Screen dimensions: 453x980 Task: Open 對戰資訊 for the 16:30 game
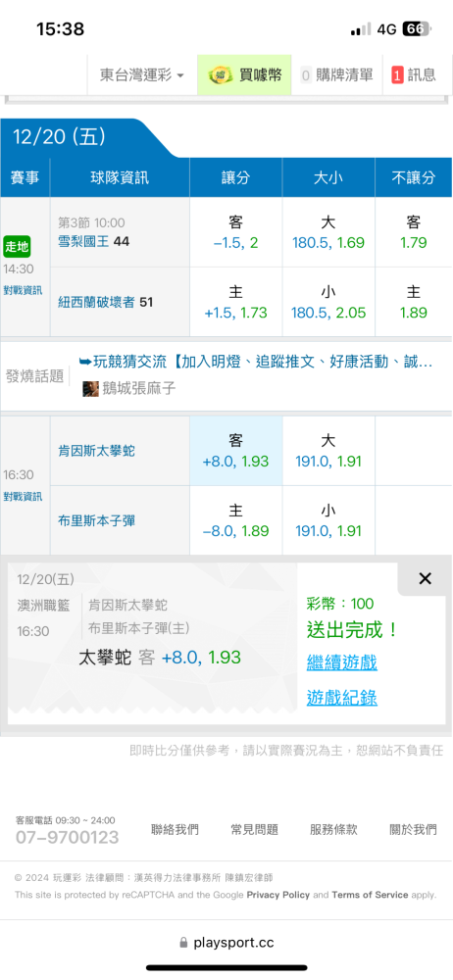[23, 496]
